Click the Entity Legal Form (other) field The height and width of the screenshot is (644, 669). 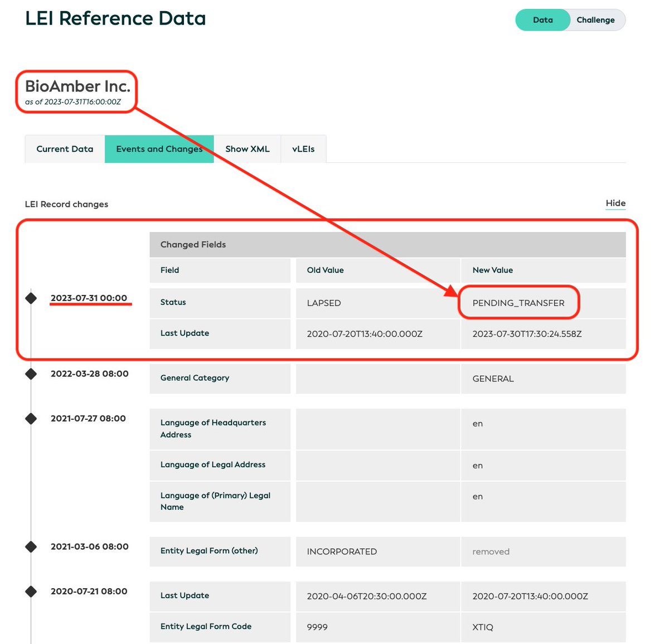[220, 551]
